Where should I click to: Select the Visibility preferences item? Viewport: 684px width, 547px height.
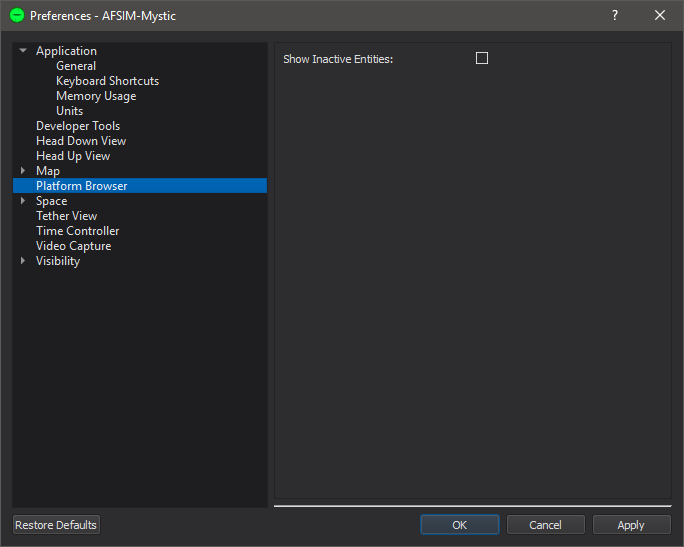[x=58, y=260]
